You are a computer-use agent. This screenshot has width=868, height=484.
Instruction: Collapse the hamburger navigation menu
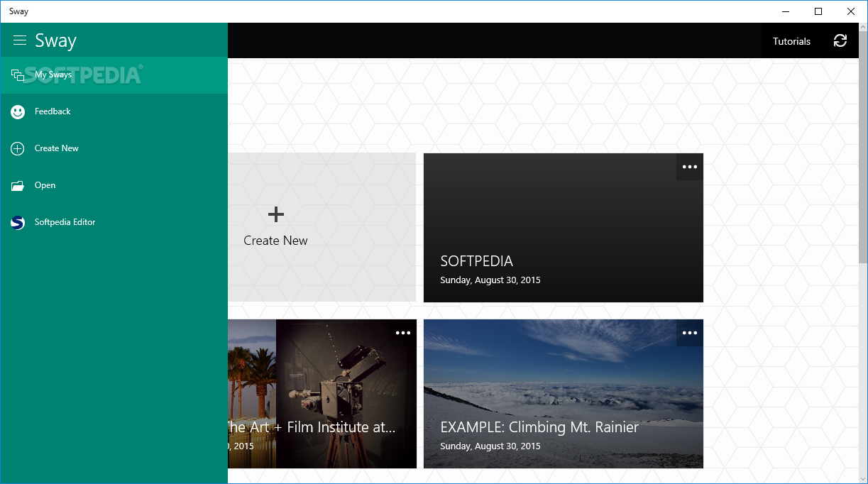click(x=20, y=40)
